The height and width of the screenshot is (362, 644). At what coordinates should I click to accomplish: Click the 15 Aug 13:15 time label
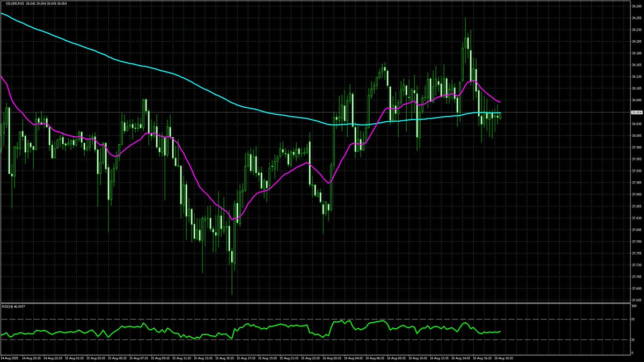[x=203, y=358]
